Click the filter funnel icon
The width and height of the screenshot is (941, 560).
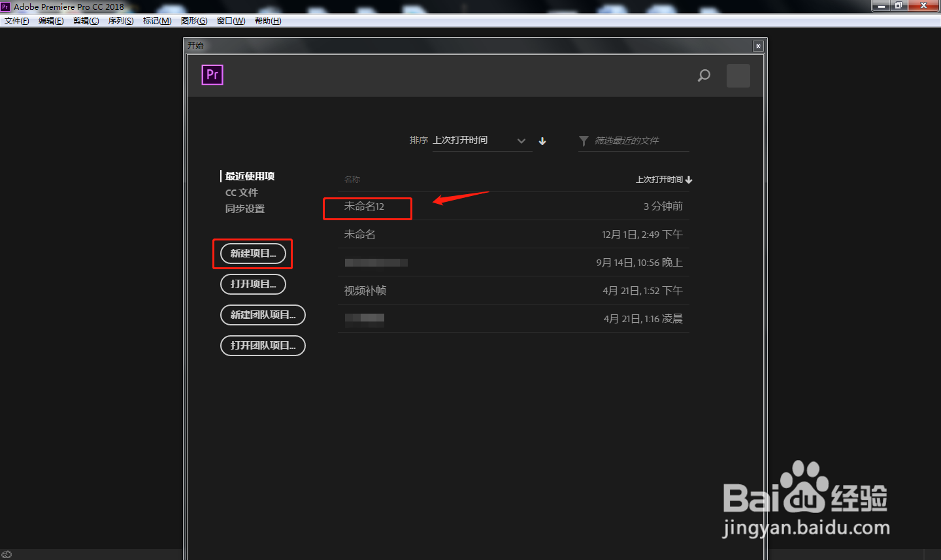click(x=584, y=140)
